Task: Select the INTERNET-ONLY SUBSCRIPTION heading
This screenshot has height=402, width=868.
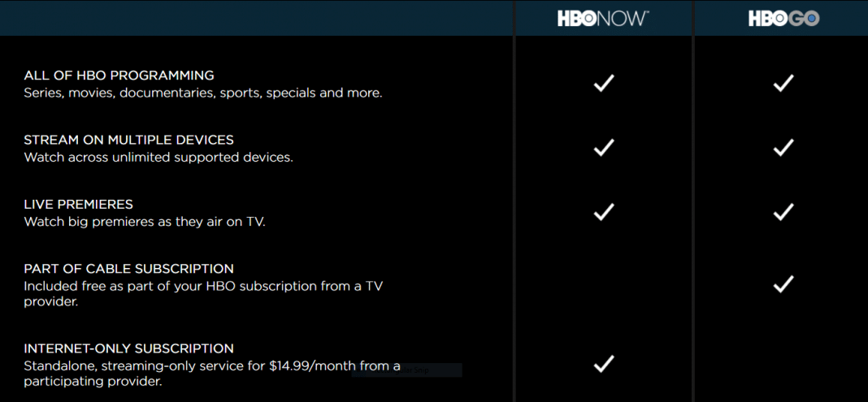Action: tap(128, 349)
